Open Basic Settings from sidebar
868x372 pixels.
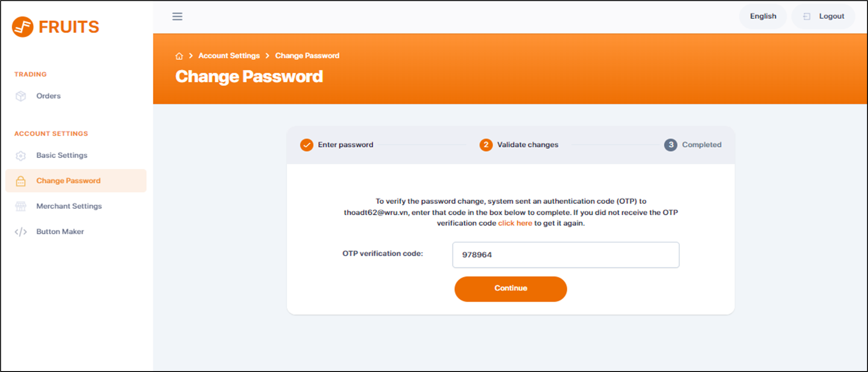pos(62,155)
